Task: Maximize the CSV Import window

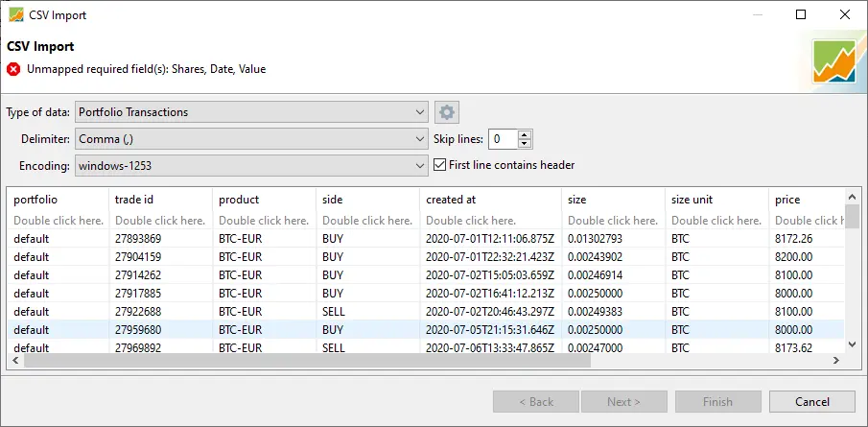Action: [801, 15]
